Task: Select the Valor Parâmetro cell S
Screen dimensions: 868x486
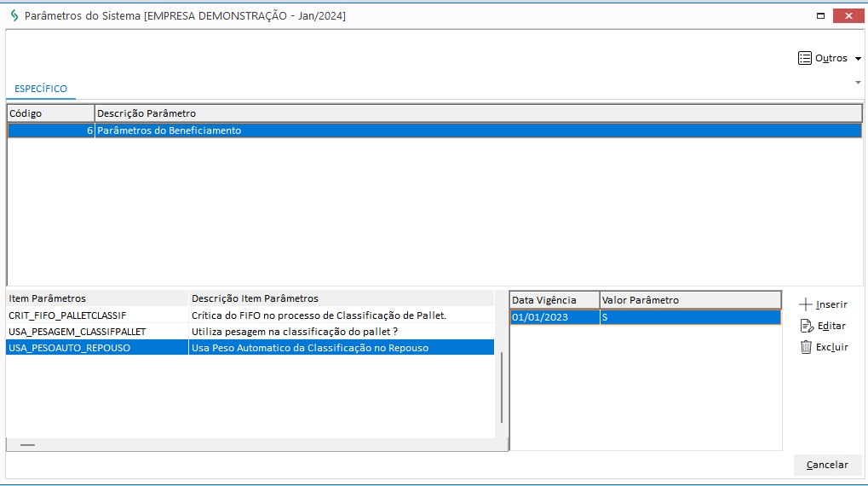Action: [x=690, y=317]
